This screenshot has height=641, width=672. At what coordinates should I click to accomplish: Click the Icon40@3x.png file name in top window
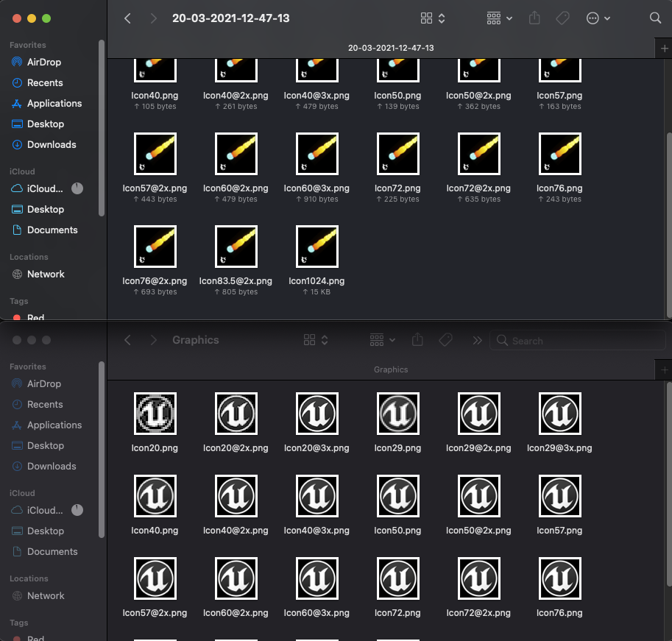316,96
